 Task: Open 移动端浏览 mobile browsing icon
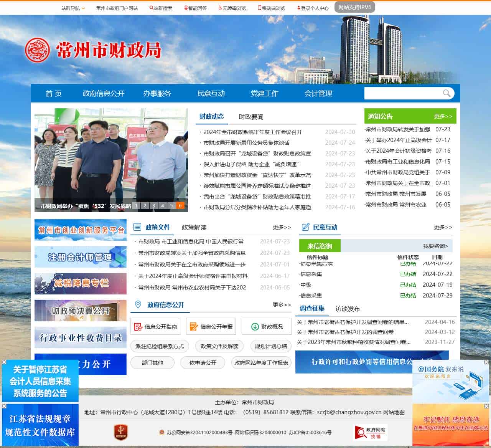pos(260,7)
